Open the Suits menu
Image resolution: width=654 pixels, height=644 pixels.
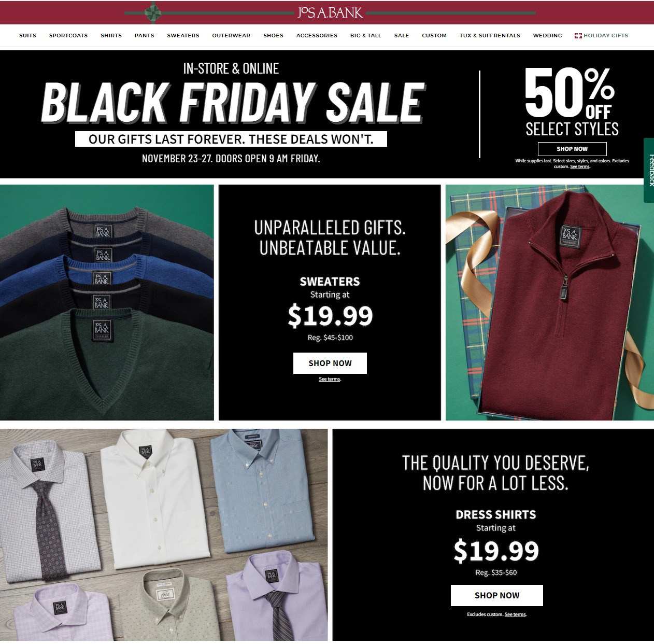(27, 36)
